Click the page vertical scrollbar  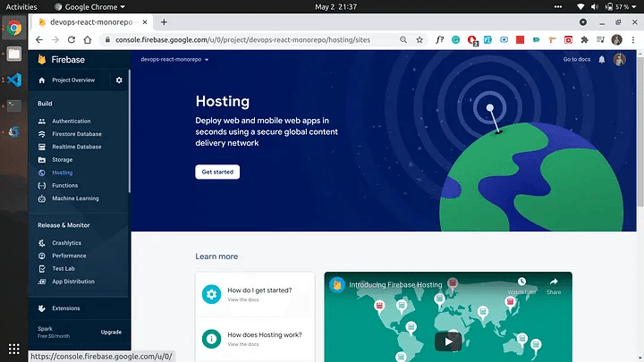[x=640, y=131]
